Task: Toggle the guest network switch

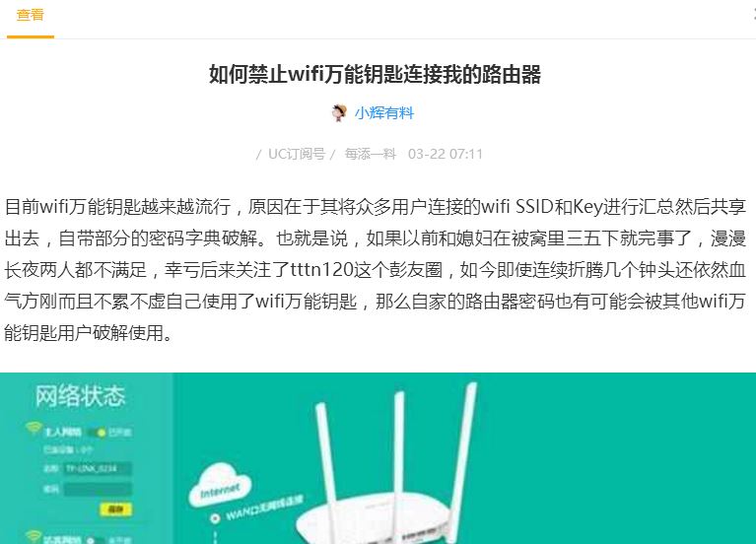Action: (x=96, y=541)
